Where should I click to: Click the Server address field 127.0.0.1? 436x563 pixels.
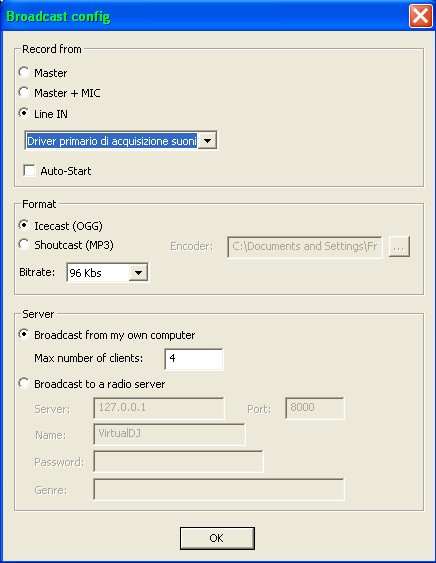159,408
